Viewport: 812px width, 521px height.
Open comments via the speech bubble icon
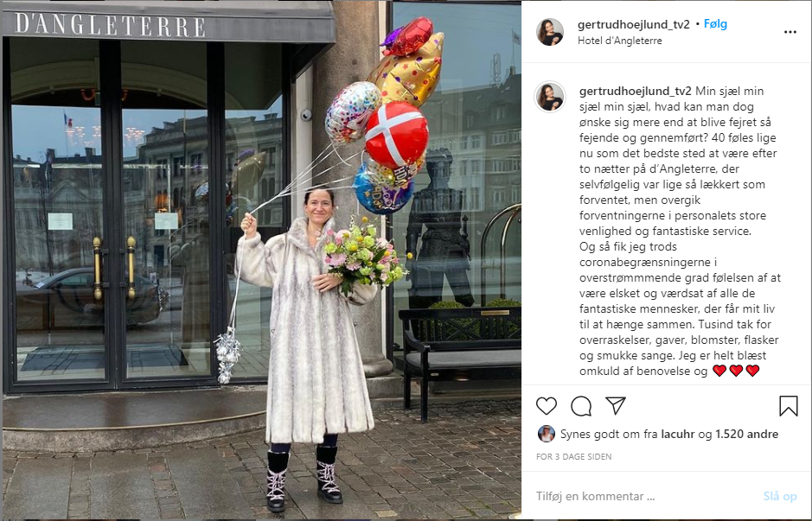[x=581, y=406]
